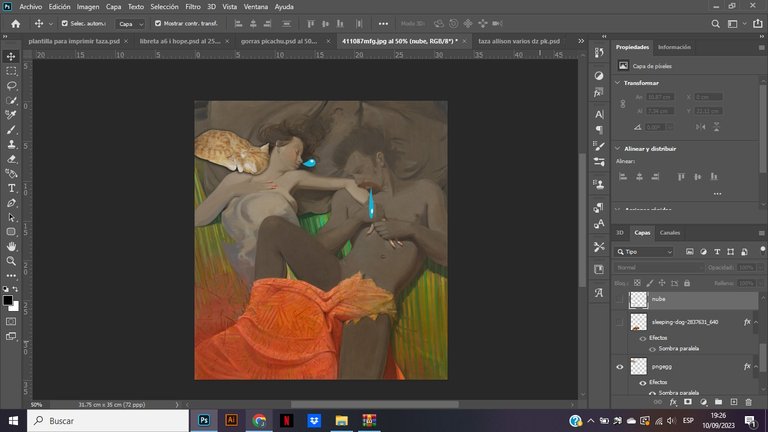Select the Path Selection arrow tool
Image resolution: width=768 pixels, height=432 pixels.
point(11,217)
